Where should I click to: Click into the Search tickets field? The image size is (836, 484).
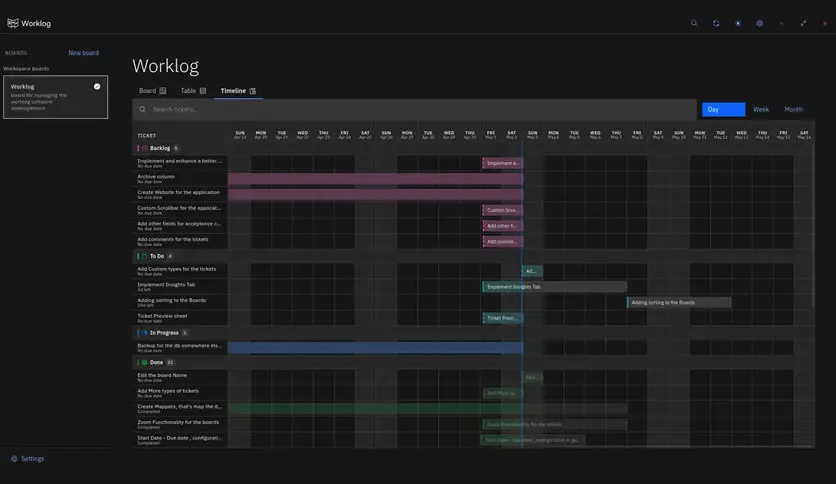click(414, 109)
